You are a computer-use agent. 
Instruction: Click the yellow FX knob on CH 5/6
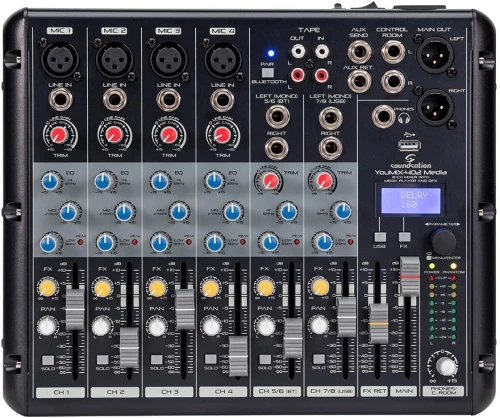point(265,288)
